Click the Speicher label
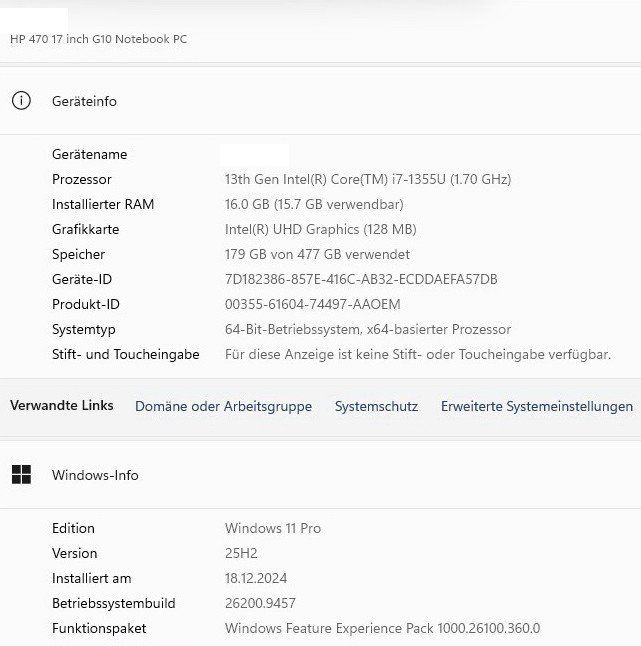 click(x=78, y=255)
